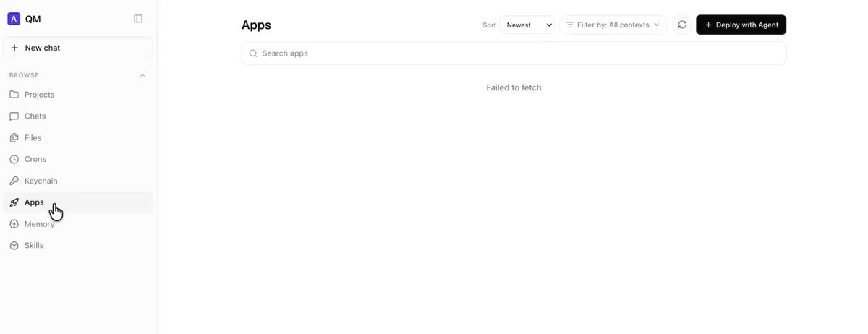Click the Deploy with Agent button
Image resolution: width=868 pixels, height=334 pixels.
click(x=741, y=25)
